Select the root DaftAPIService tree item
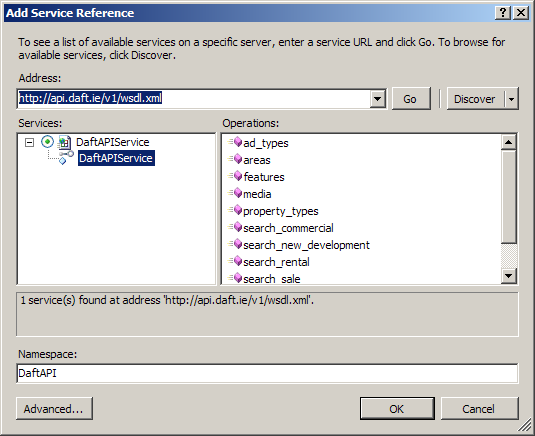Screen dimensions: 535x436 [113, 142]
